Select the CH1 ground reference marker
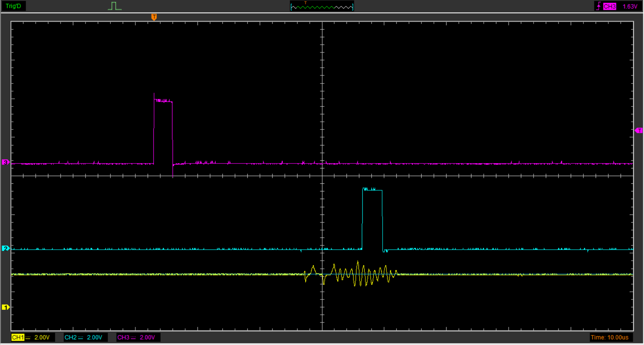Image resolution: width=644 pixels, height=345 pixels. tap(5, 307)
